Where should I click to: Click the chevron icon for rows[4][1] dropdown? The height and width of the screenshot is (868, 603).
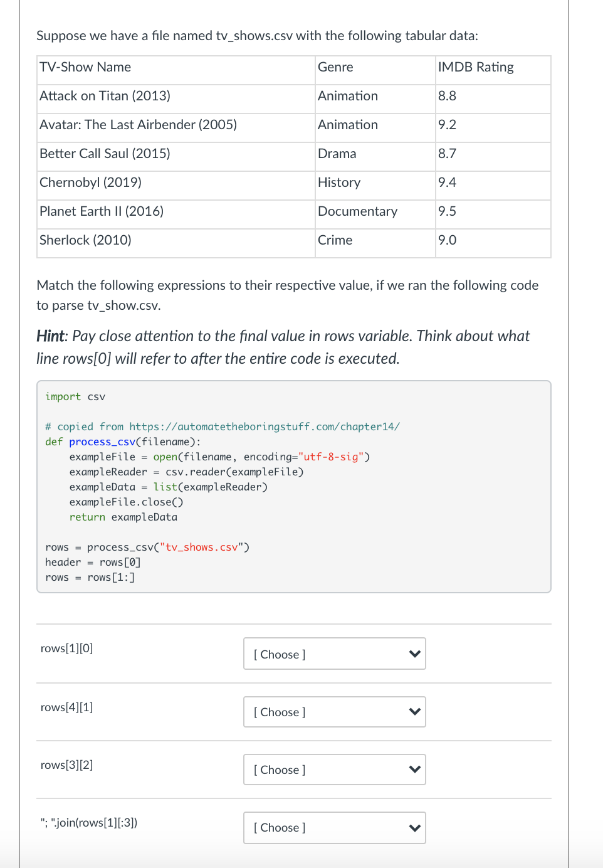tap(414, 712)
